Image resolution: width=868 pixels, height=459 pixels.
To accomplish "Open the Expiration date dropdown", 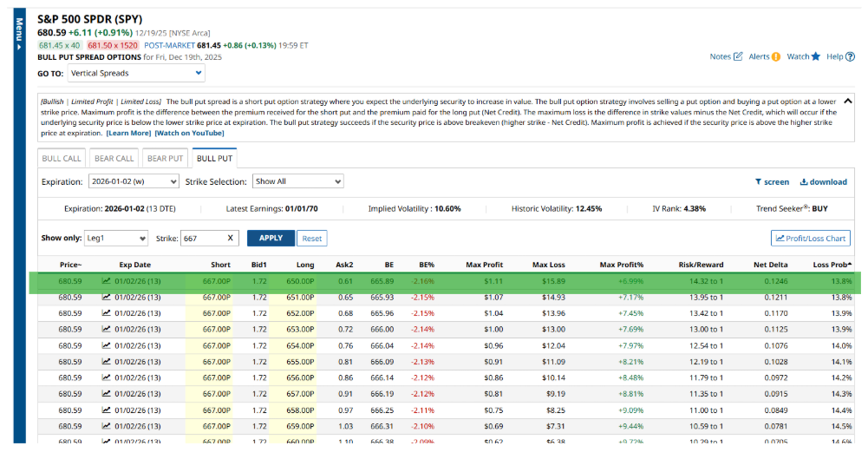I will pos(133,181).
